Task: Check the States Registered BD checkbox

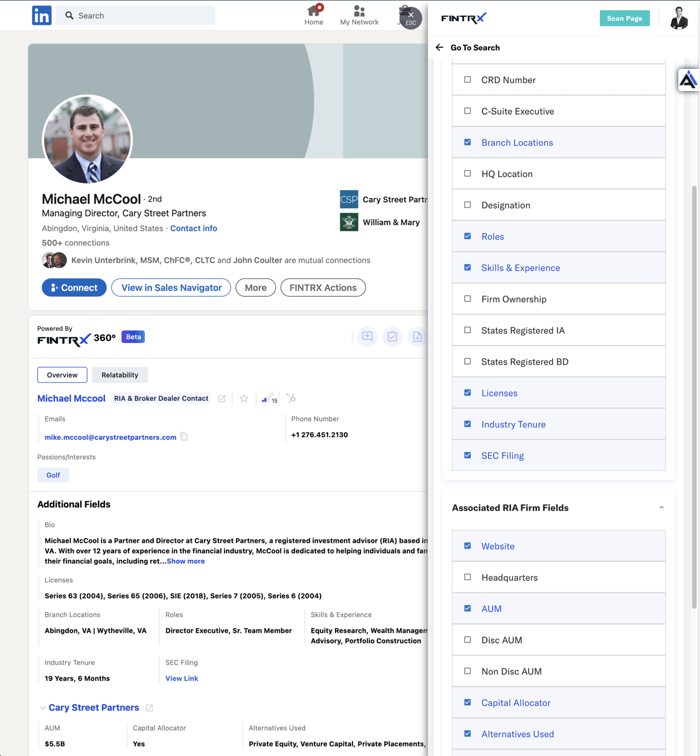Action: point(468,362)
